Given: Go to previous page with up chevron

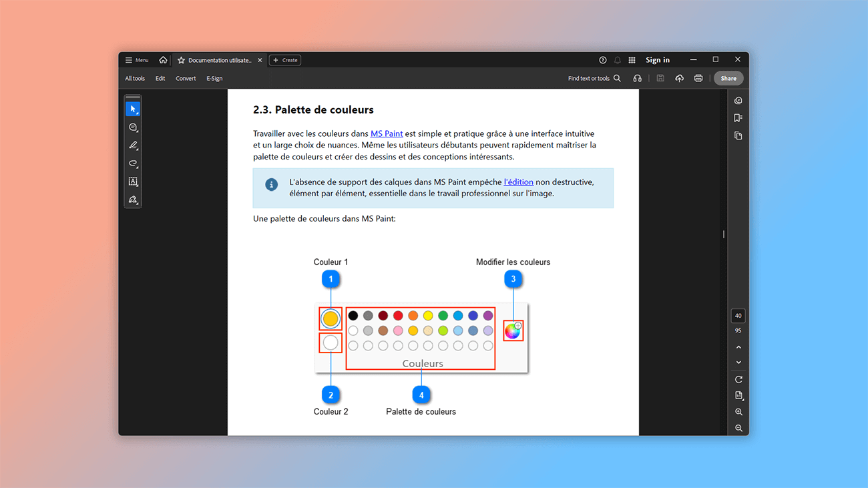Looking at the screenshot, I should (738, 347).
